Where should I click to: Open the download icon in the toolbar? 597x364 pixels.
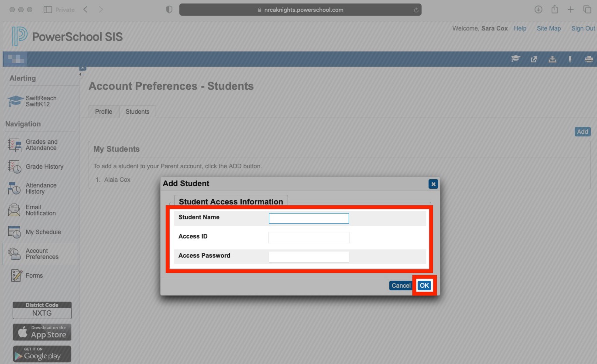552,59
